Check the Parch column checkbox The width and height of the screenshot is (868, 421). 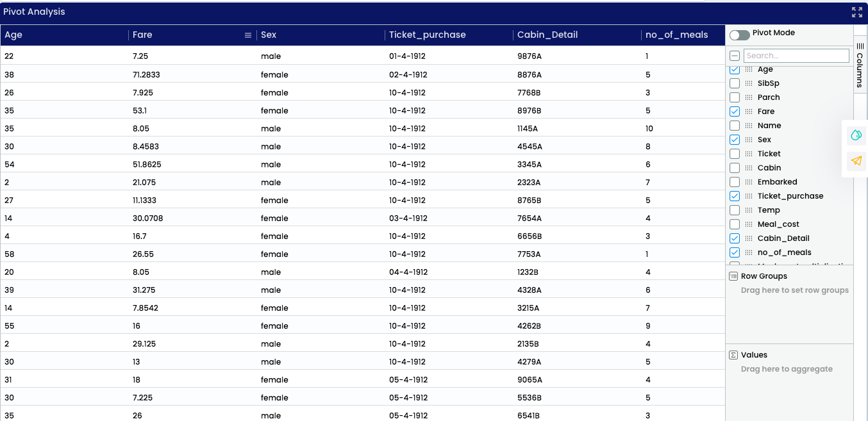click(x=735, y=97)
